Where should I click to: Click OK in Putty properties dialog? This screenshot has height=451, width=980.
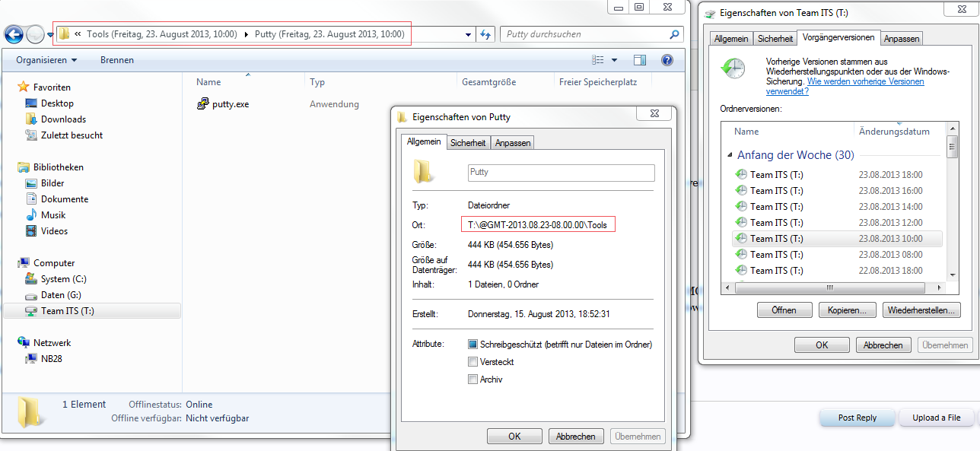point(514,437)
